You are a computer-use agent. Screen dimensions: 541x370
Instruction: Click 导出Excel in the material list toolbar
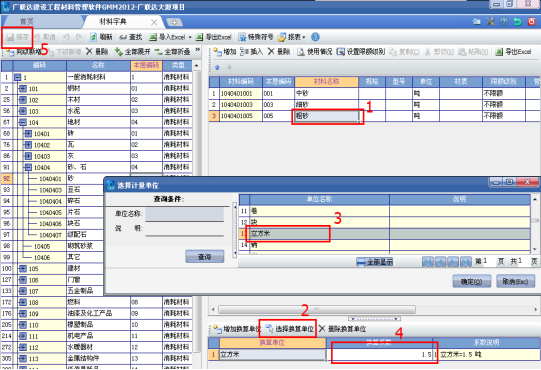513,52
